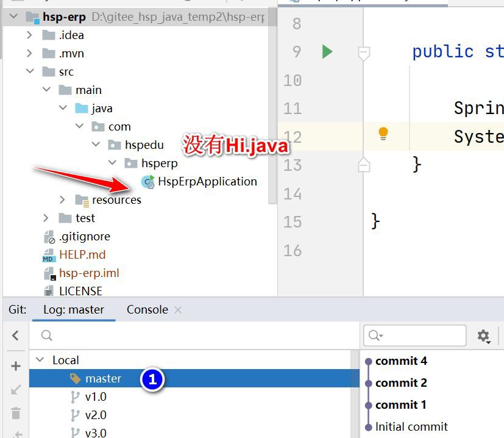The width and height of the screenshot is (504, 438).
Task: Select the Log: master tab
Action: click(x=73, y=309)
